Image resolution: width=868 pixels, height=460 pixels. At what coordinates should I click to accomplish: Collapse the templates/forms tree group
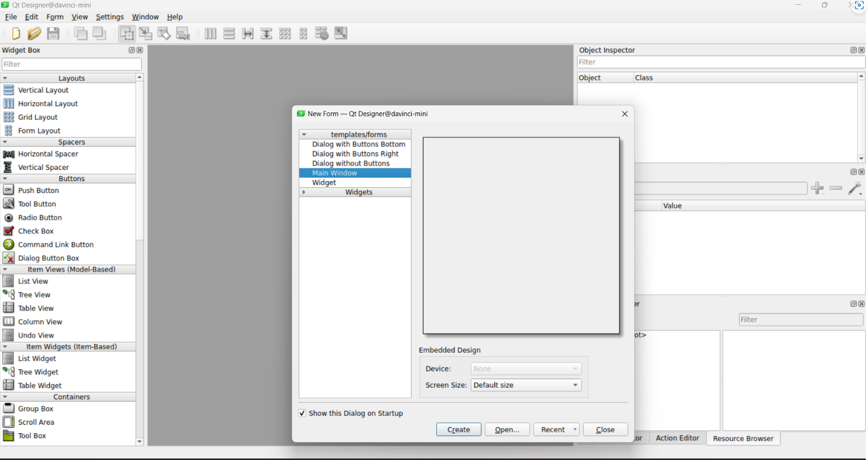pos(304,134)
